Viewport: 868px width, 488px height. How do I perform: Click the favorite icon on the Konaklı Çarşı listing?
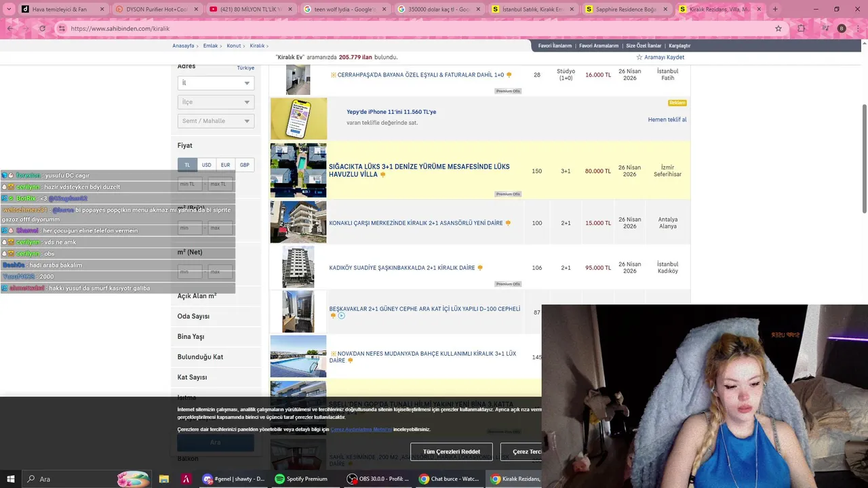(x=508, y=223)
